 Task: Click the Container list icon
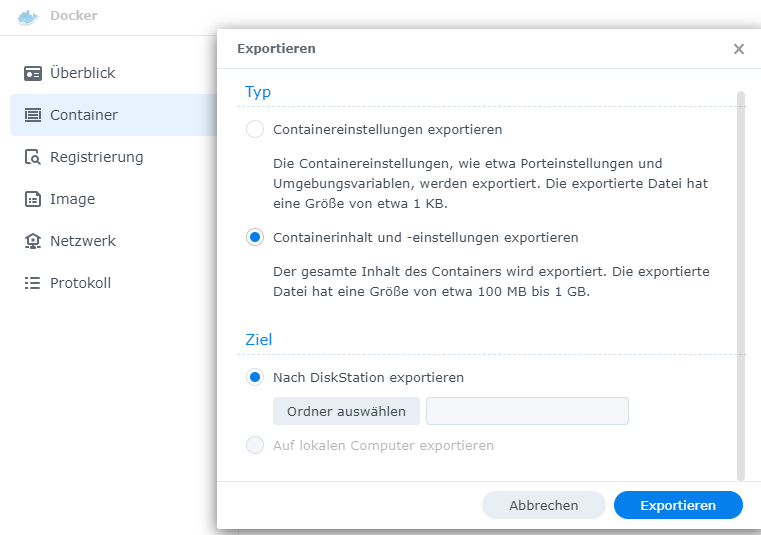click(33, 115)
